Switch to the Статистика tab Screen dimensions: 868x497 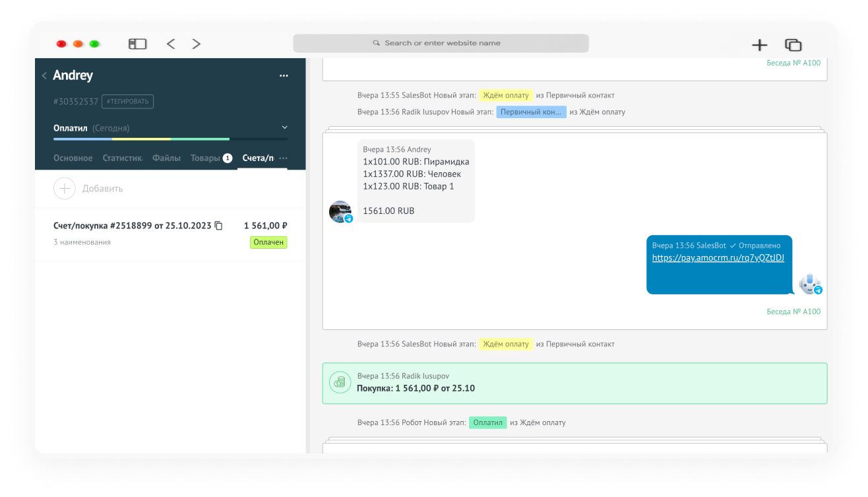(122, 158)
